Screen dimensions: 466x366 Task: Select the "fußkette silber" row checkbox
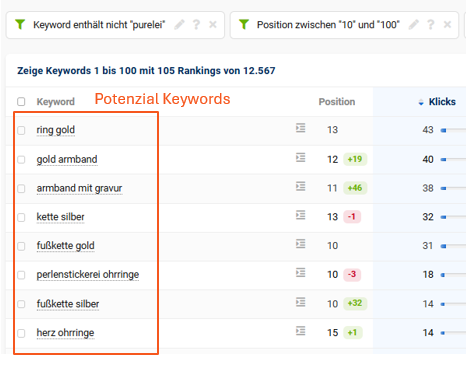coord(21,304)
